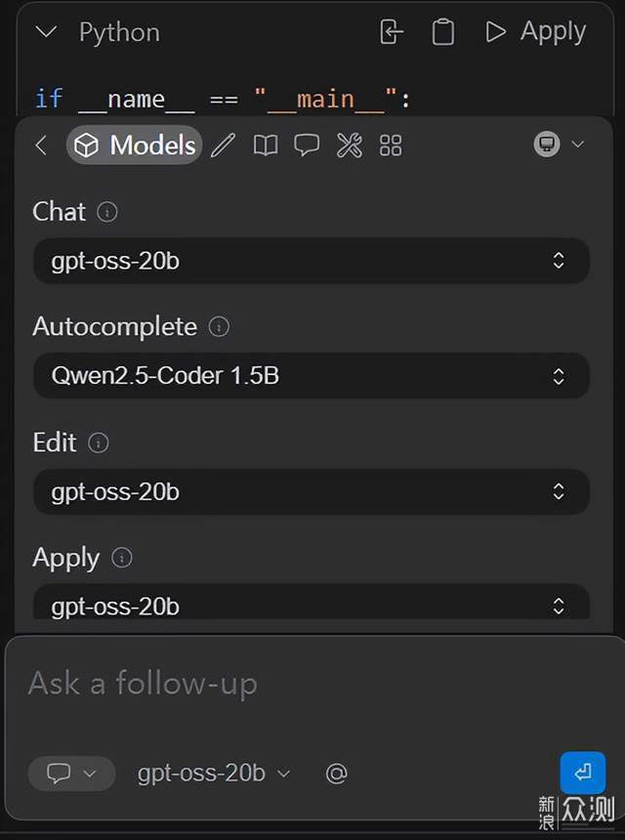Open the Edit model dropdown
The width and height of the screenshot is (625, 840).
coord(312,491)
